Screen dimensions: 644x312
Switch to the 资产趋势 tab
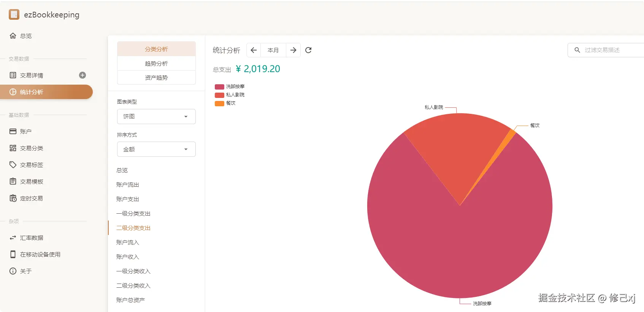[156, 77]
